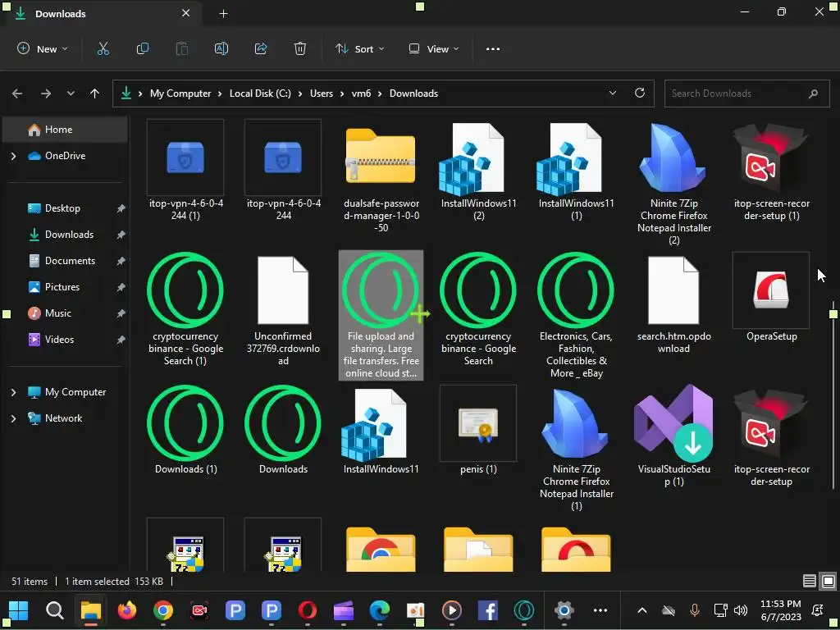Image resolution: width=840 pixels, height=630 pixels.
Task: Open the clock showing 11:53 PM
Action: point(781,610)
